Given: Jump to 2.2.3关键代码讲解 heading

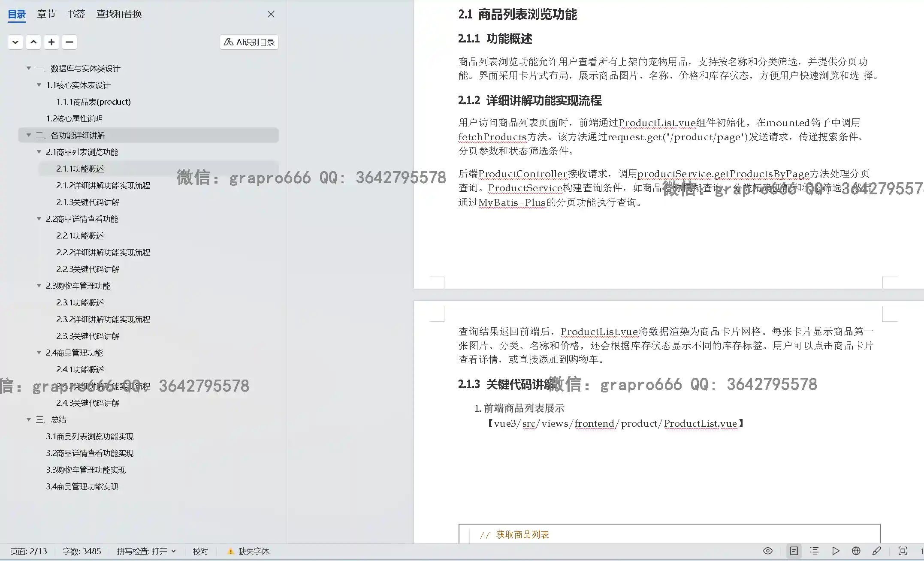Looking at the screenshot, I should 88,269.
